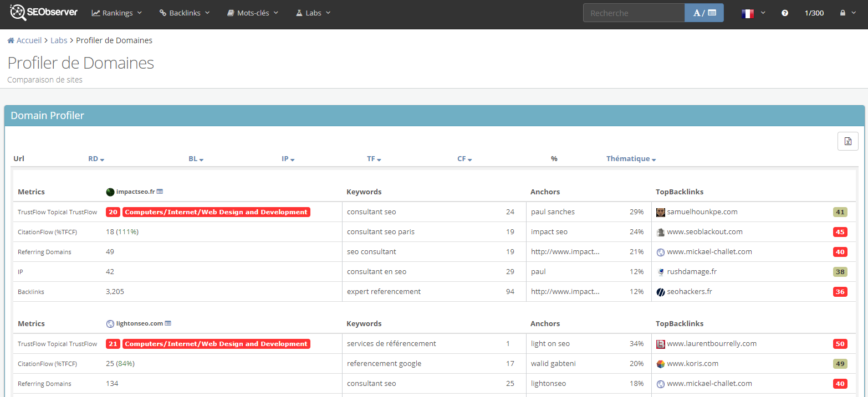
Task: Sort by the RD column
Action: [x=96, y=159]
